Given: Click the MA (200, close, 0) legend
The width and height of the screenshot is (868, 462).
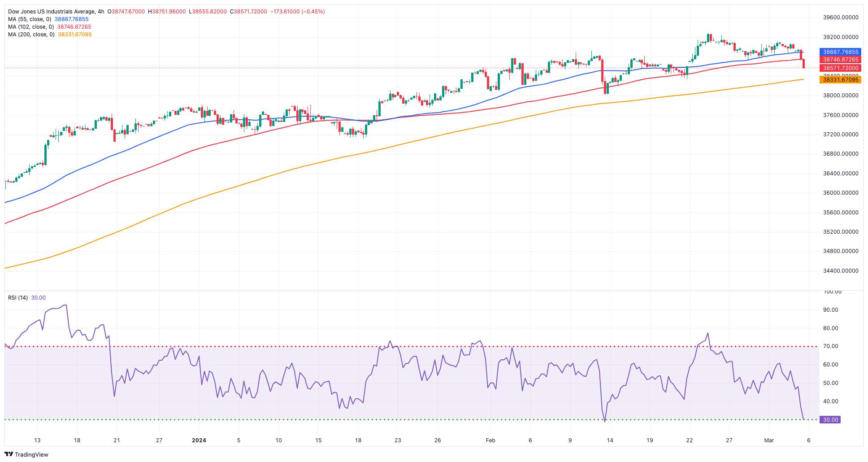Looking at the screenshot, I should (x=31, y=35).
